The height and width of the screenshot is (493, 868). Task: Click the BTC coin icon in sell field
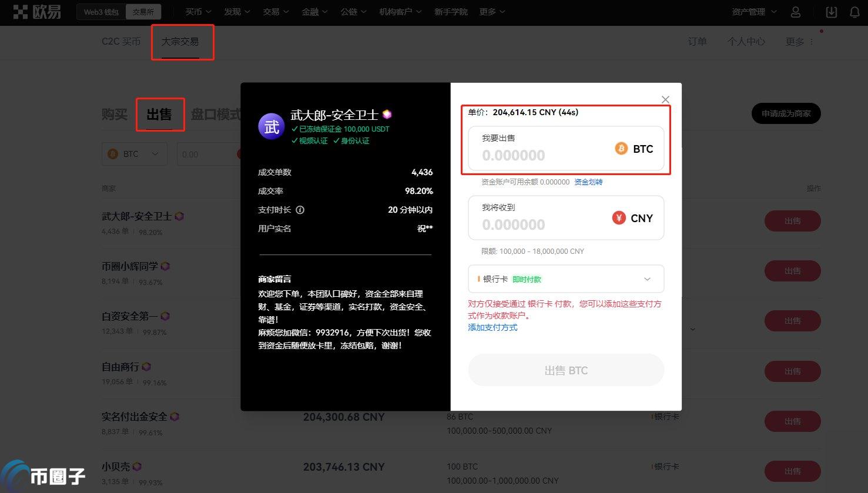pos(621,149)
